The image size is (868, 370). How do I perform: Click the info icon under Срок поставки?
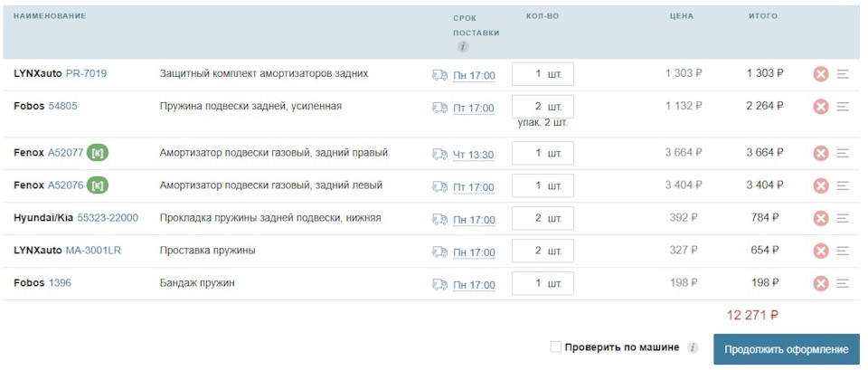[463, 46]
